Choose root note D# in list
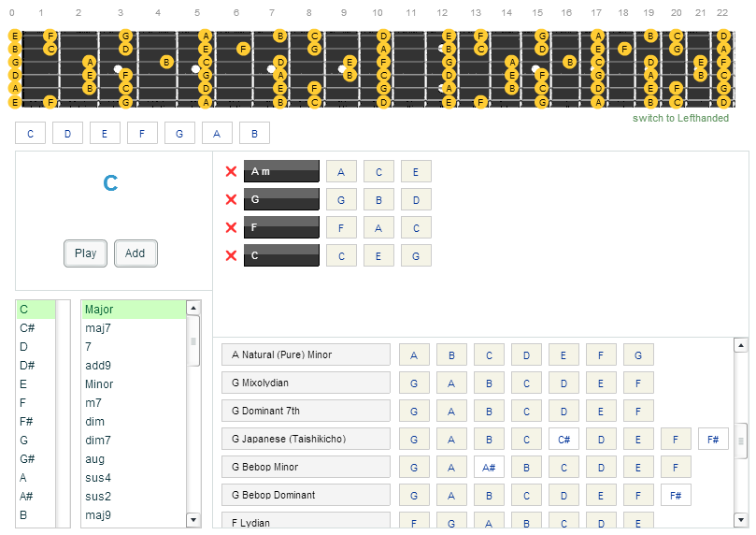This screenshot has width=756, height=535. pyautogui.click(x=36, y=365)
